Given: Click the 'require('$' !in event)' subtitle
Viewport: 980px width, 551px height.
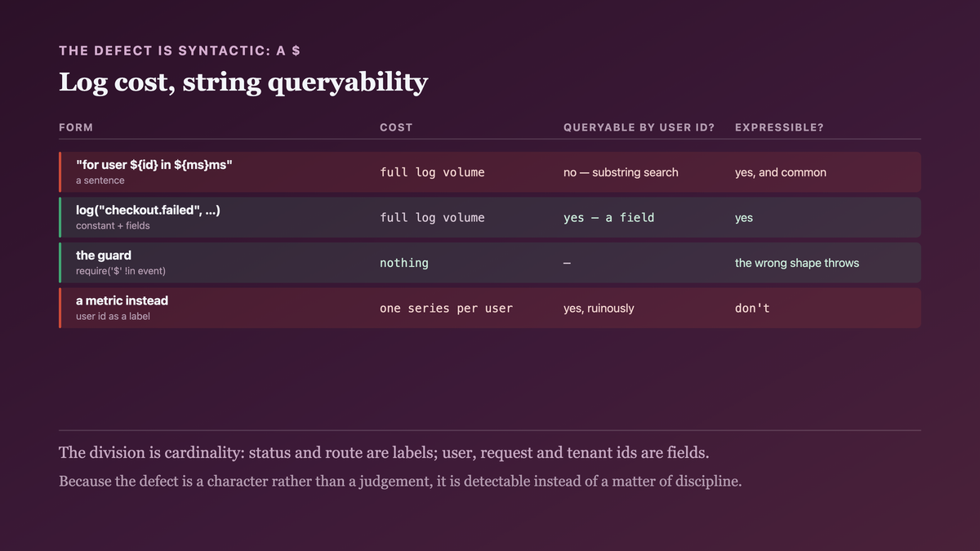Looking at the screenshot, I should (121, 271).
